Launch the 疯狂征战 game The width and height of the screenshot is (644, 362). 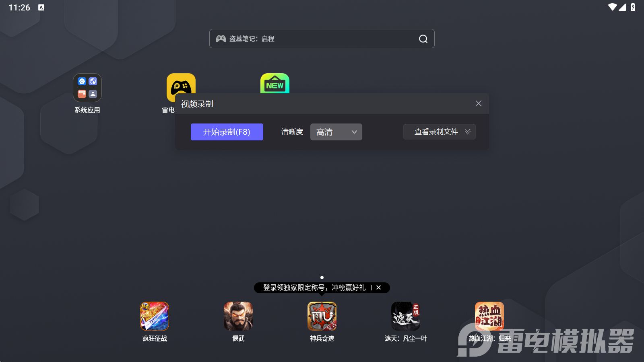(x=155, y=316)
